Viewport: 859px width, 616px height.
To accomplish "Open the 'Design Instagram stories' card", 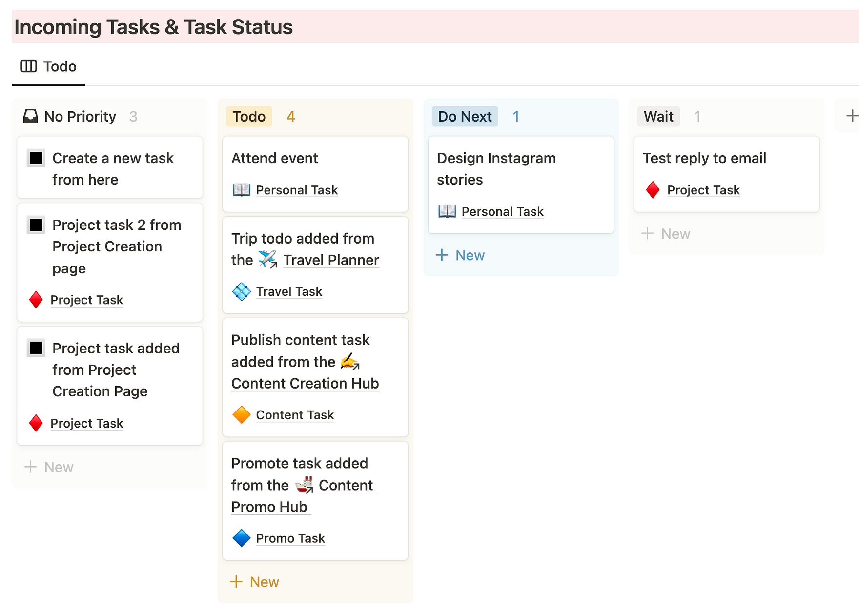I will point(496,168).
